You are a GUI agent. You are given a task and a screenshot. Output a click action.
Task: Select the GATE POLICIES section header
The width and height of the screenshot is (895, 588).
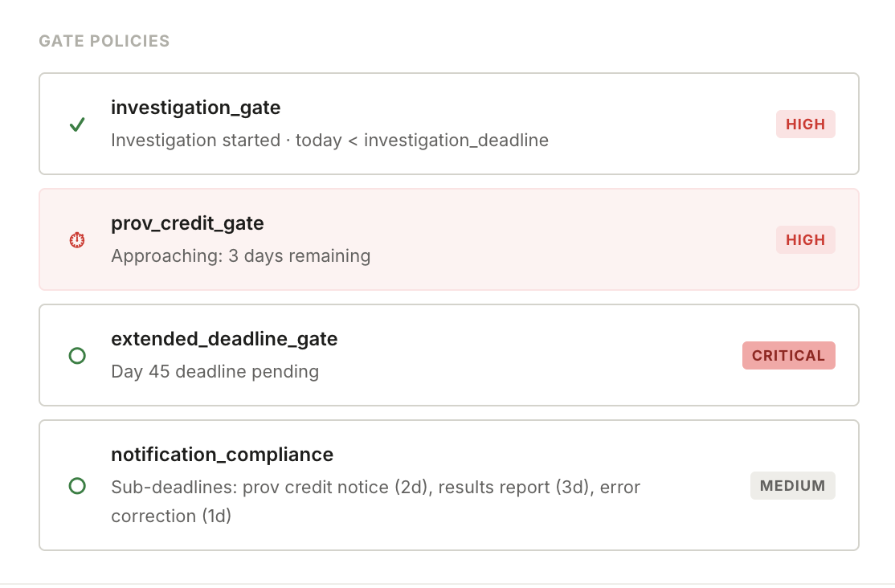104,40
